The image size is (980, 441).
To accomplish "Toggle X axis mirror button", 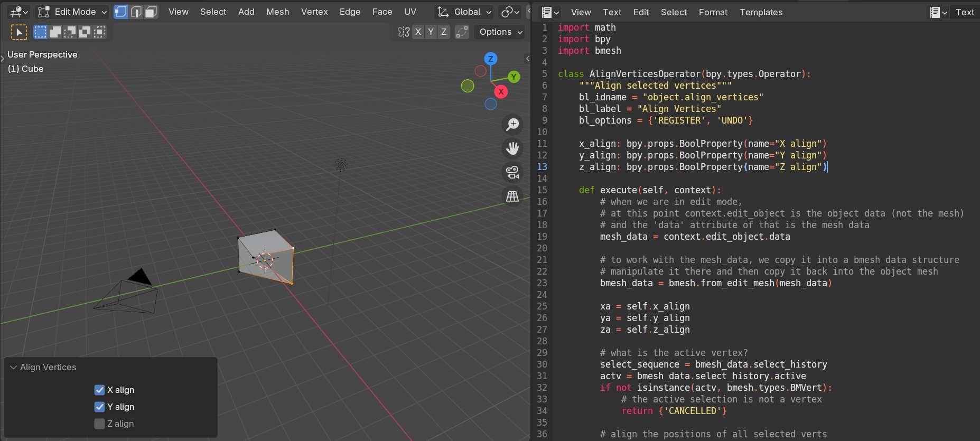I will point(418,32).
